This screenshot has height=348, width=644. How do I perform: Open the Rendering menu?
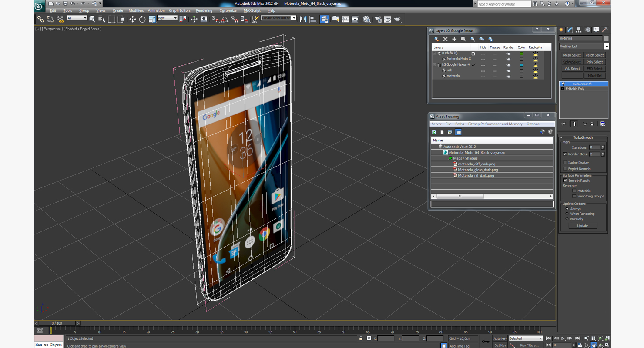pyautogui.click(x=204, y=10)
